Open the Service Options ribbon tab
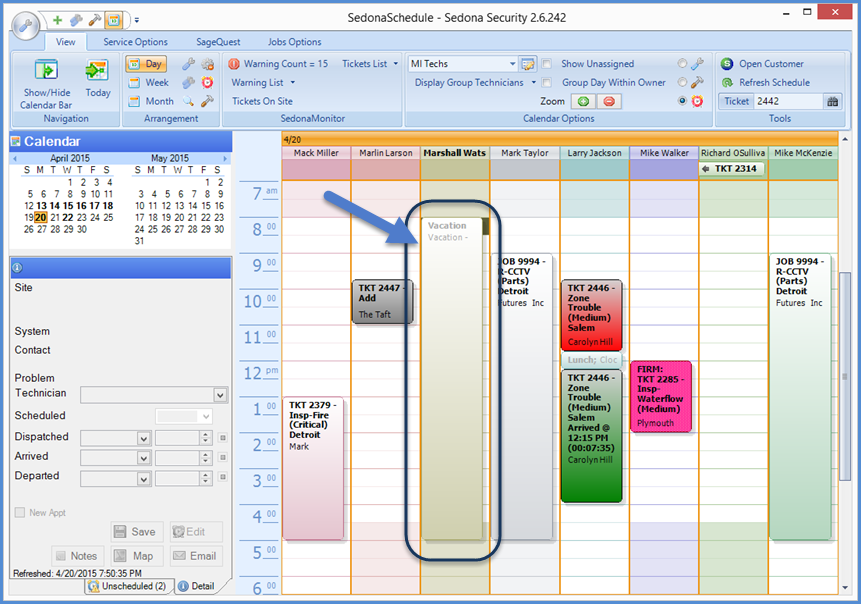 click(135, 42)
